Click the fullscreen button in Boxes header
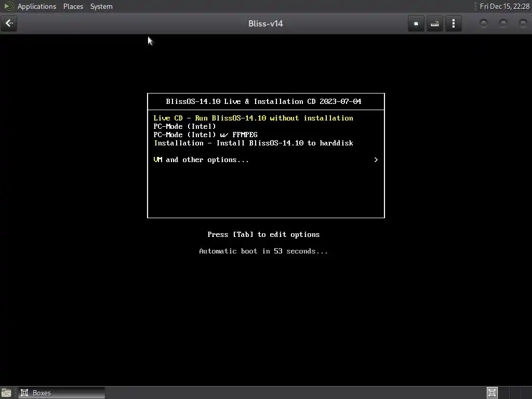This screenshot has height=399, width=532. (x=416, y=24)
